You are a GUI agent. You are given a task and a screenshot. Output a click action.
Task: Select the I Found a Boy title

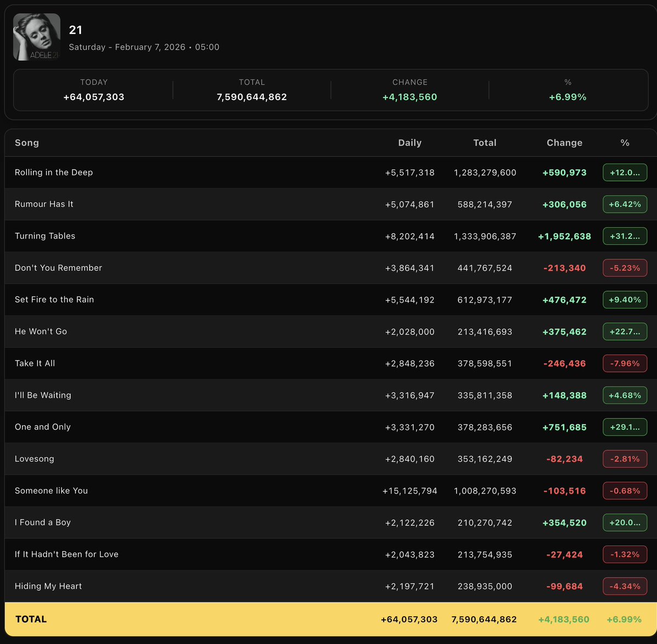[43, 522]
